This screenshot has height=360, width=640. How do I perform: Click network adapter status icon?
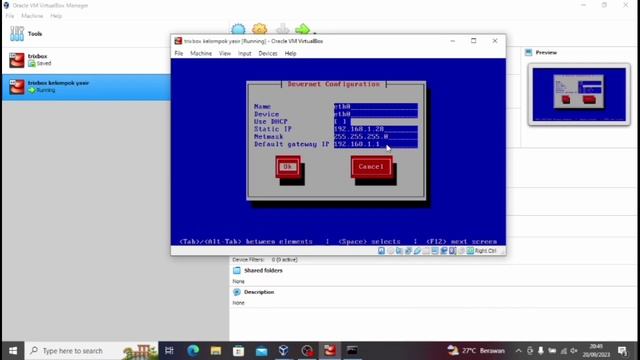[x=408, y=251]
